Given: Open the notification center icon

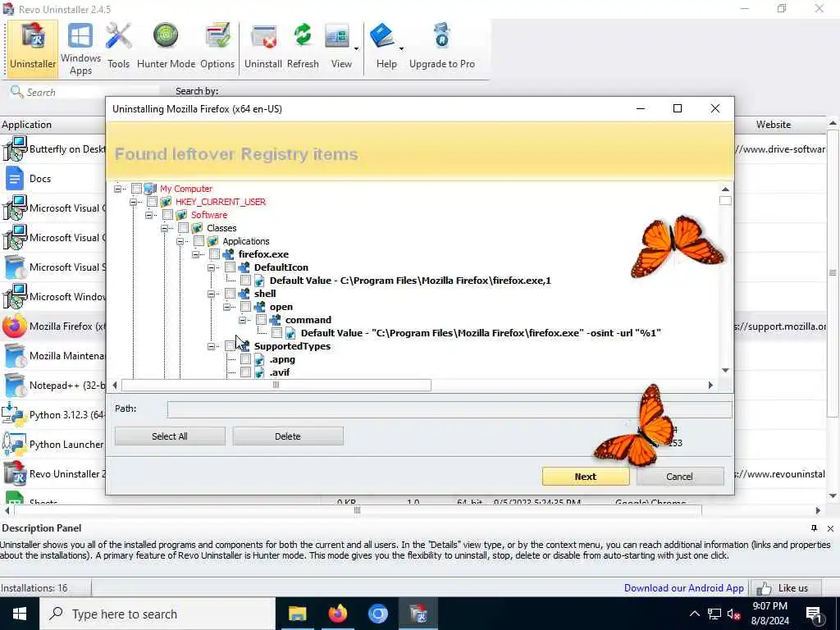Looking at the screenshot, I should pos(814,614).
